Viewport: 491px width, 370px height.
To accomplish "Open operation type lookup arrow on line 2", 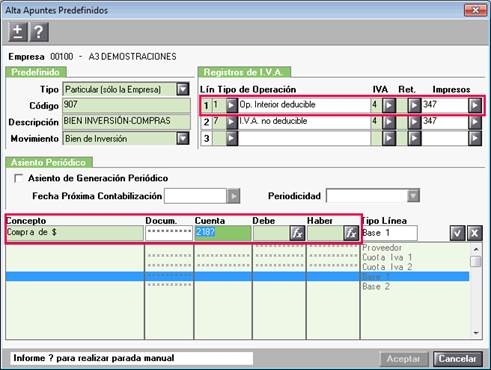I will (x=232, y=122).
